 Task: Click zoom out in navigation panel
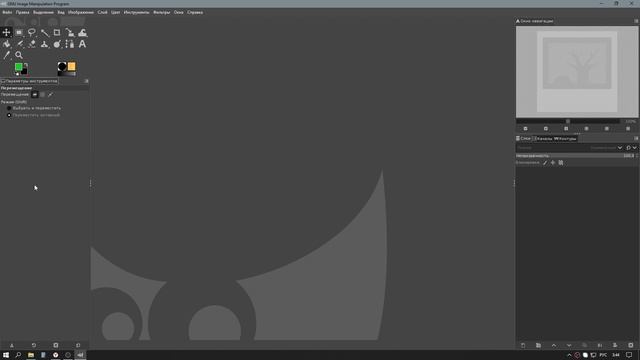click(525, 129)
